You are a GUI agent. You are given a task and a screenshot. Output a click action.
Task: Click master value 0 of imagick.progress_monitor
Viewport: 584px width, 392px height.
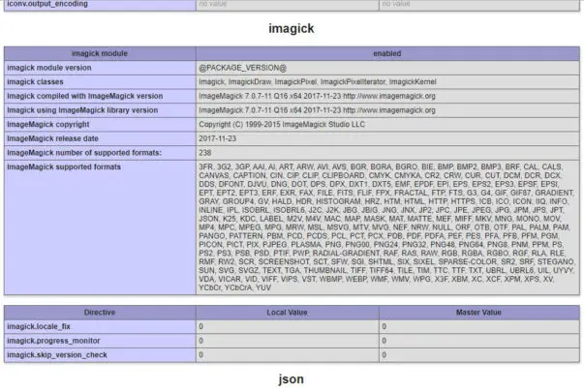click(x=384, y=341)
